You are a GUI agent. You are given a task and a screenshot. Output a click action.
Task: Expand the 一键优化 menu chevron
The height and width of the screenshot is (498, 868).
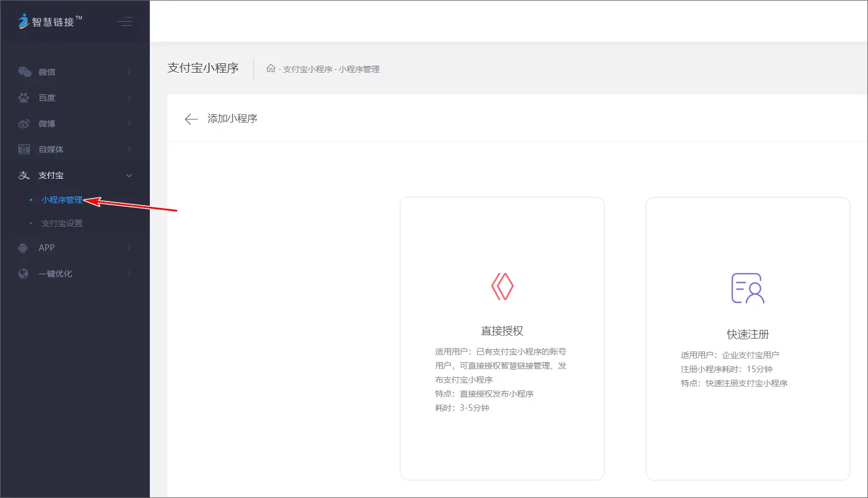129,274
